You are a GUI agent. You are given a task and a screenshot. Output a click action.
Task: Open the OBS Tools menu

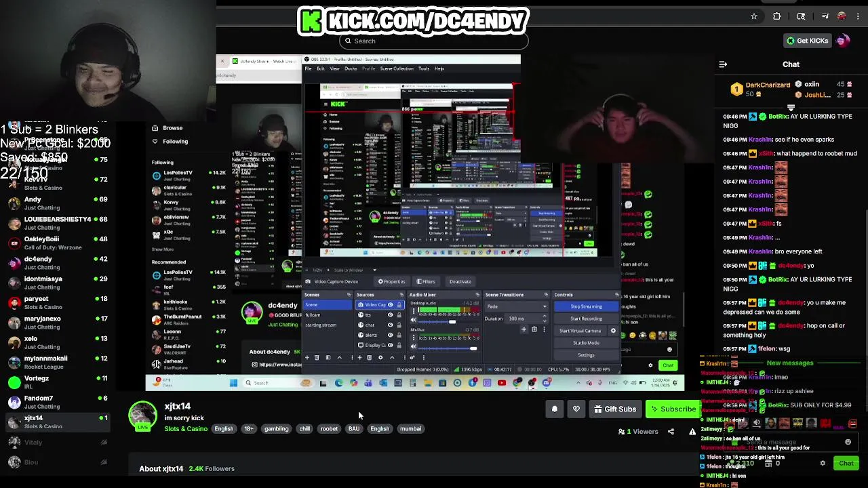click(x=424, y=68)
